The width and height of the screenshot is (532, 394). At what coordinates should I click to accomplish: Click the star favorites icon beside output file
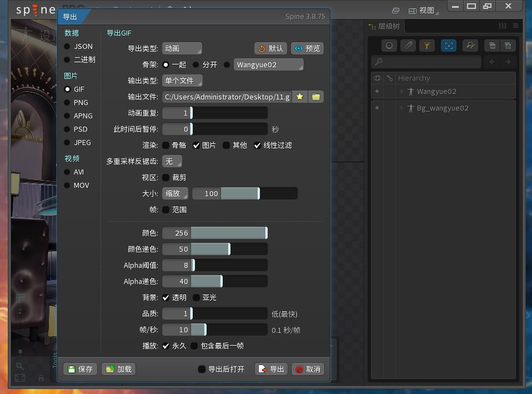299,97
